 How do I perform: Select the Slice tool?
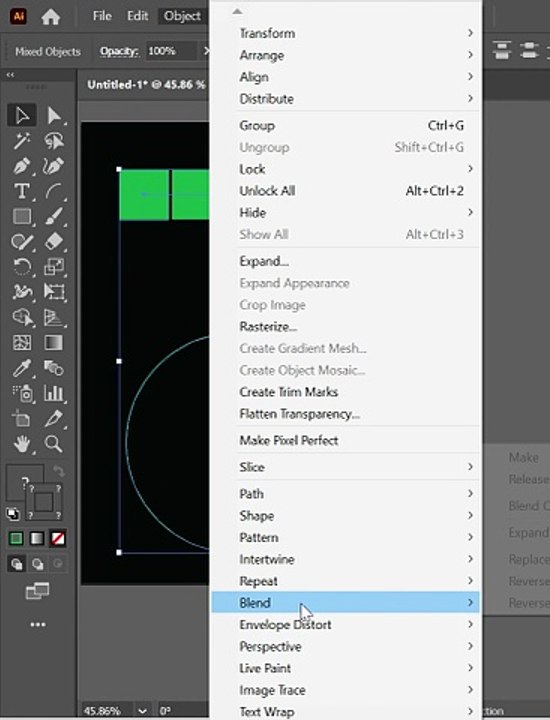point(54,418)
